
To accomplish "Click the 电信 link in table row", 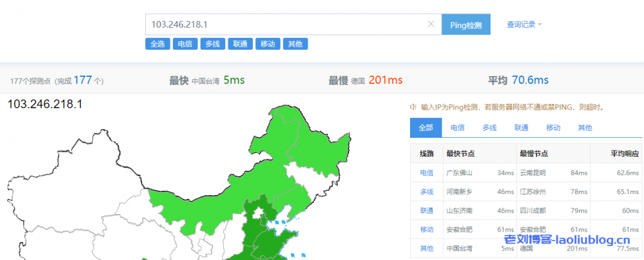I will pos(426,172).
